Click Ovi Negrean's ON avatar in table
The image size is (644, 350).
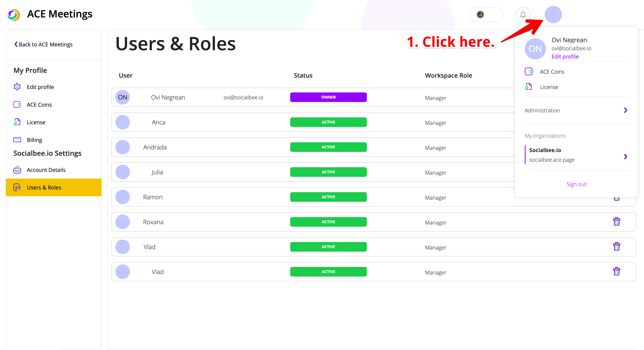tap(122, 97)
